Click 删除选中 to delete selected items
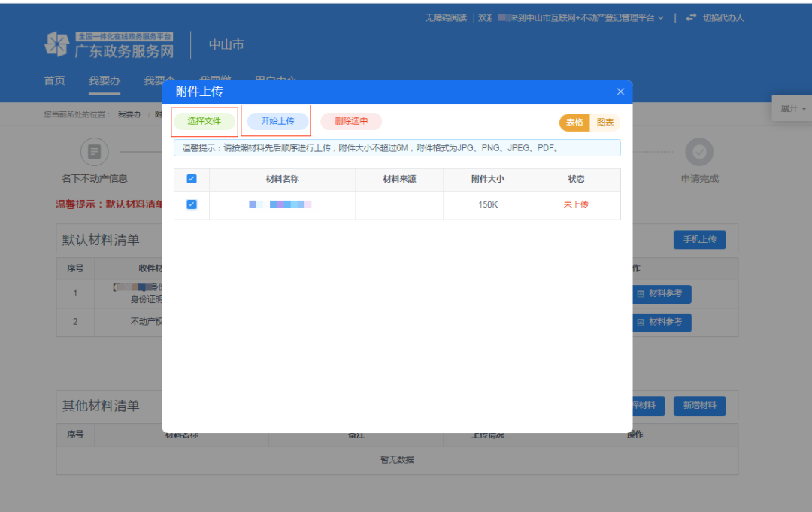Viewport: 812px width, 512px height. click(x=350, y=122)
